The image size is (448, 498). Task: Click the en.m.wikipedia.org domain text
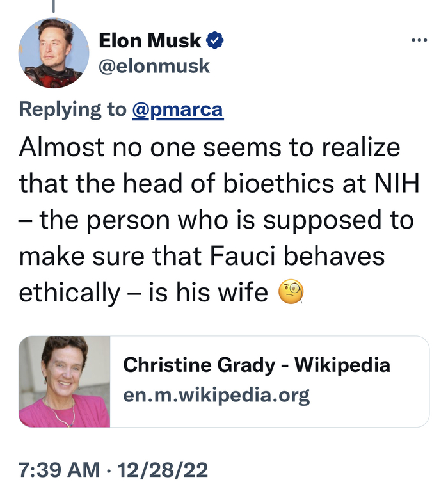coord(216,394)
